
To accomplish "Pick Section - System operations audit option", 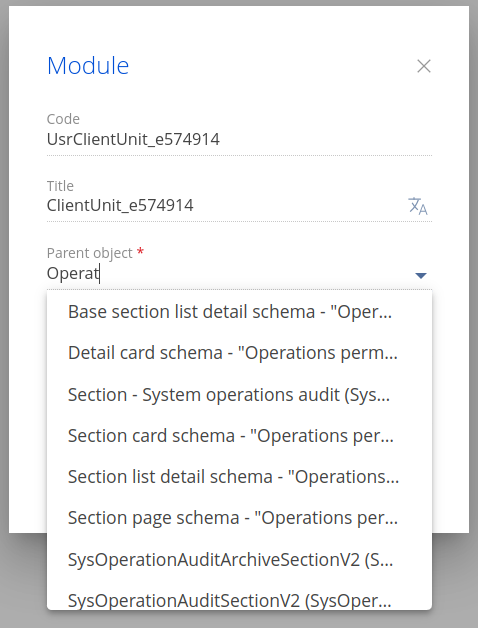I will click(x=239, y=395).
